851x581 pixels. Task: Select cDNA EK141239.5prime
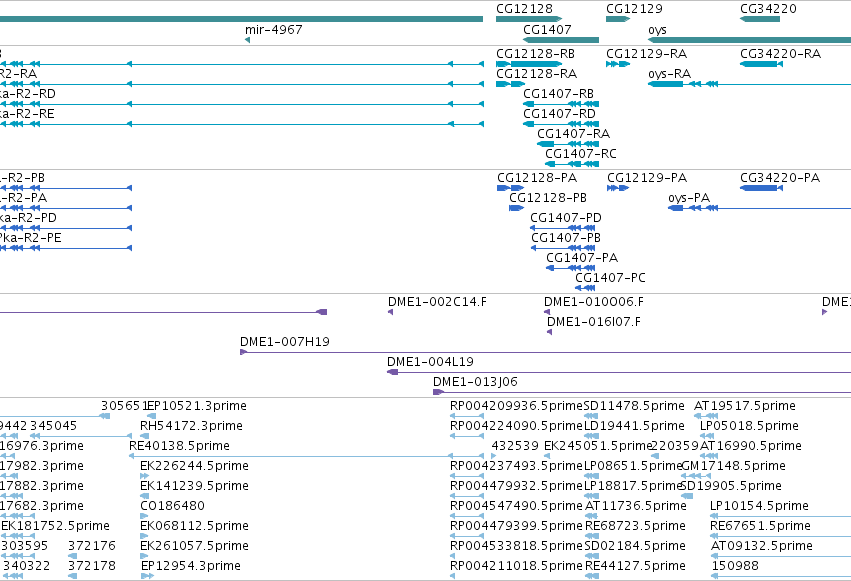coord(194,486)
